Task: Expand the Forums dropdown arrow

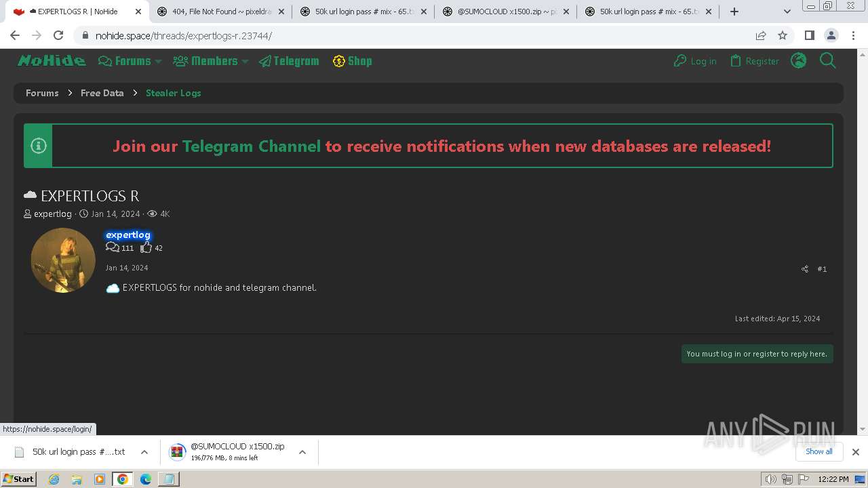Action: [x=158, y=62]
